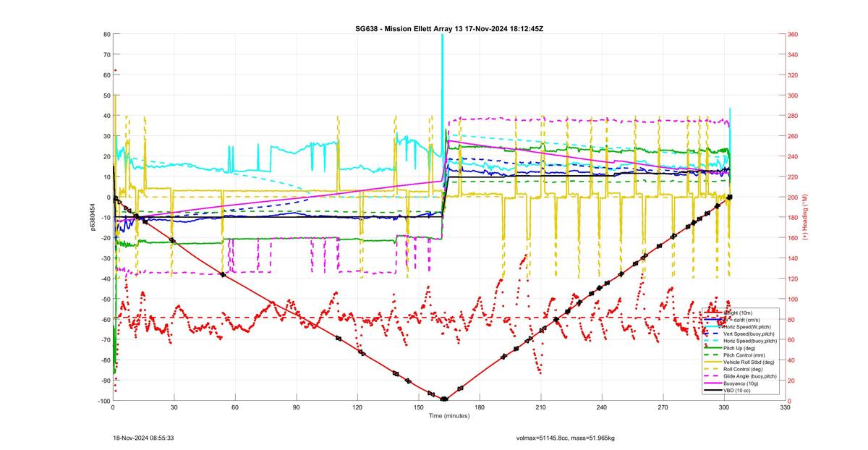
Task: Select 'Pitch Up (deg)' legend entry
Action: point(739,348)
